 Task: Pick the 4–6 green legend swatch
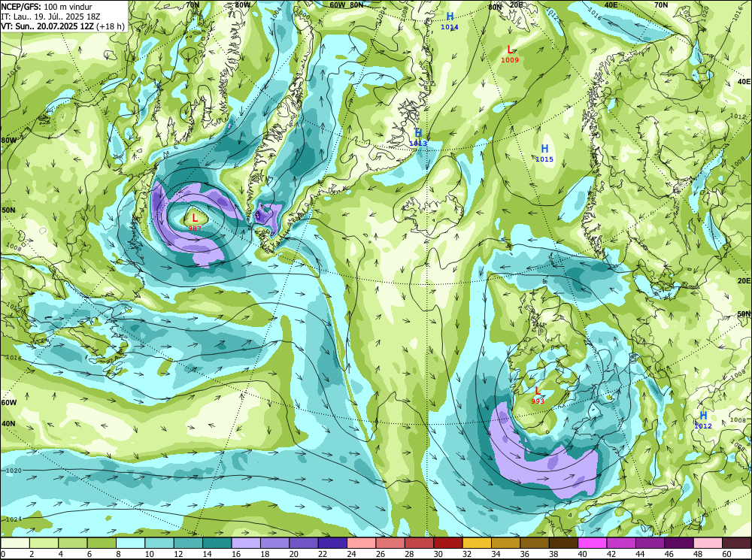pos(73,543)
